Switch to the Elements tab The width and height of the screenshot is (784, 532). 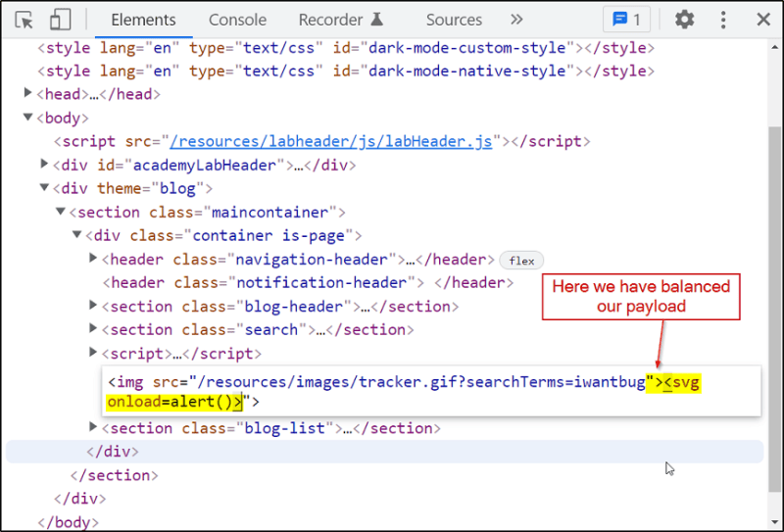pos(143,20)
